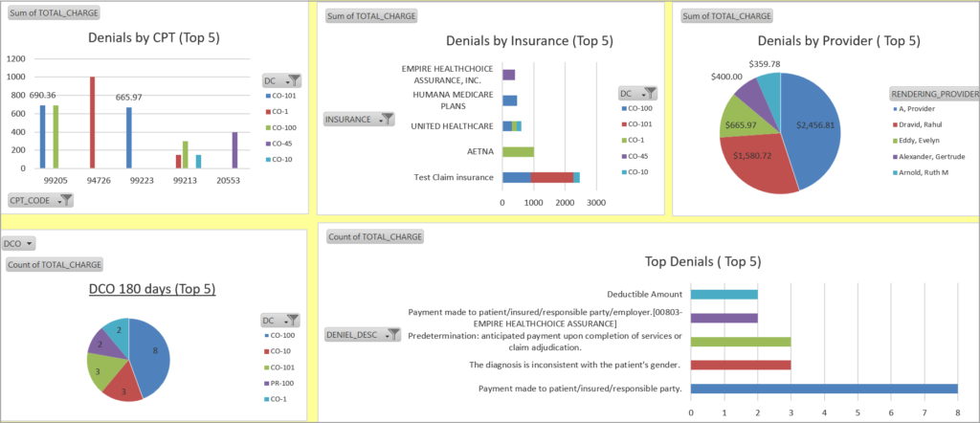Image resolution: width=980 pixels, height=423 pixels.
Task: Click the DC filter funnel in Denials by CPT chart
Action: click(294, 81)
